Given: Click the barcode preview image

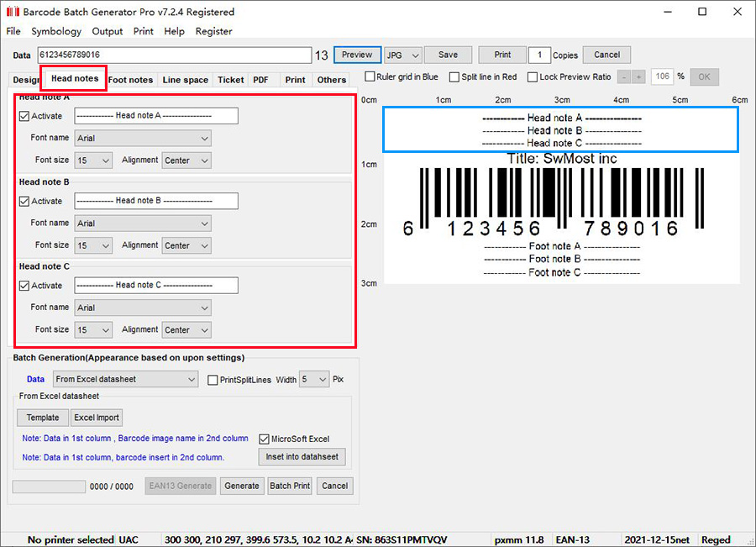Looking at the screenshot, I should [x=561, y=195].
